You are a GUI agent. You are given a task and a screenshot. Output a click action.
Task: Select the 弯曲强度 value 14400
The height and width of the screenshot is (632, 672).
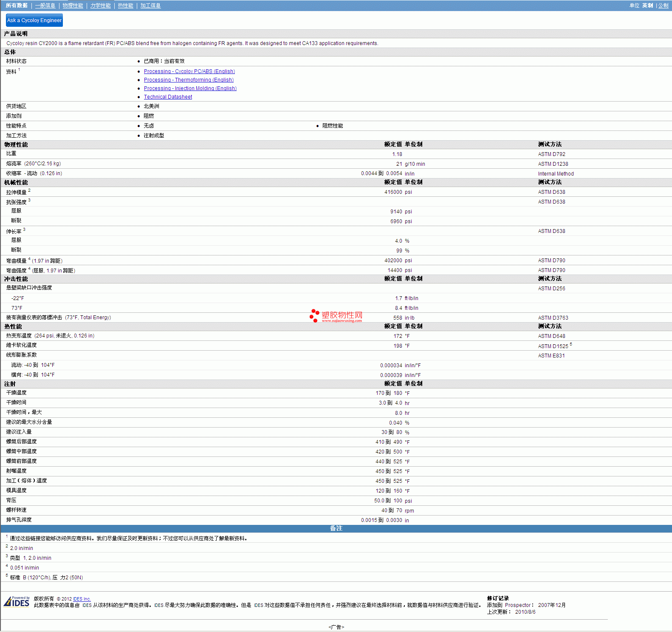(395, 270)
